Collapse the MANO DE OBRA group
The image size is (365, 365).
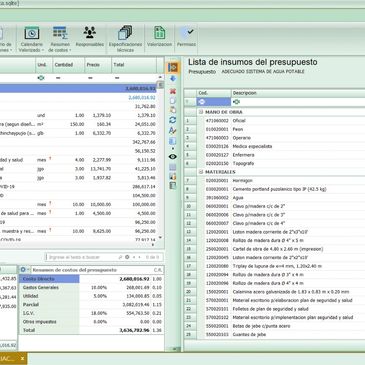(x=201, y=112)
